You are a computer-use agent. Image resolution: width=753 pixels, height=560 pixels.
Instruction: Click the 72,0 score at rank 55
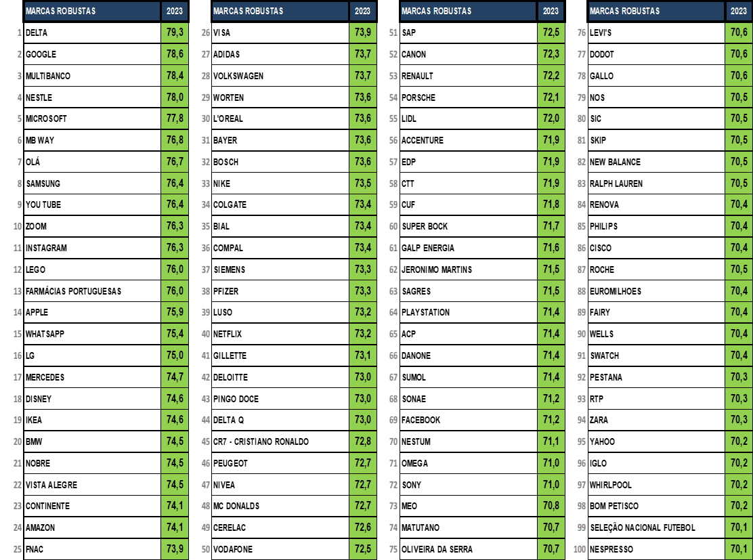551,119
